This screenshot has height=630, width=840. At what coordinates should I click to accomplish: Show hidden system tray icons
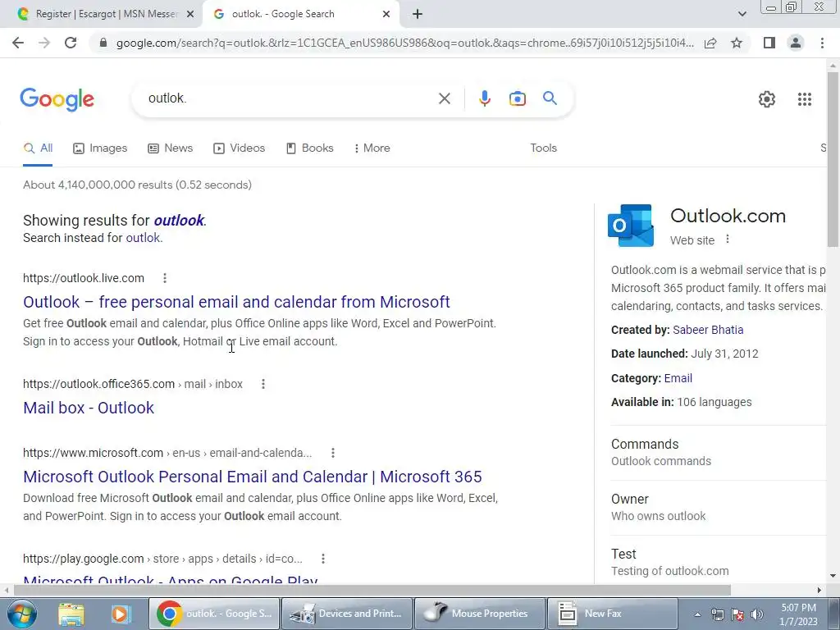(697, 614)
